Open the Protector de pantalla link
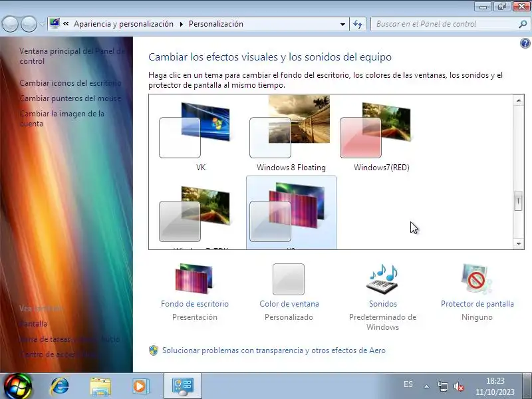The width and height of the screenshot is (532, 399). (477, 304)
